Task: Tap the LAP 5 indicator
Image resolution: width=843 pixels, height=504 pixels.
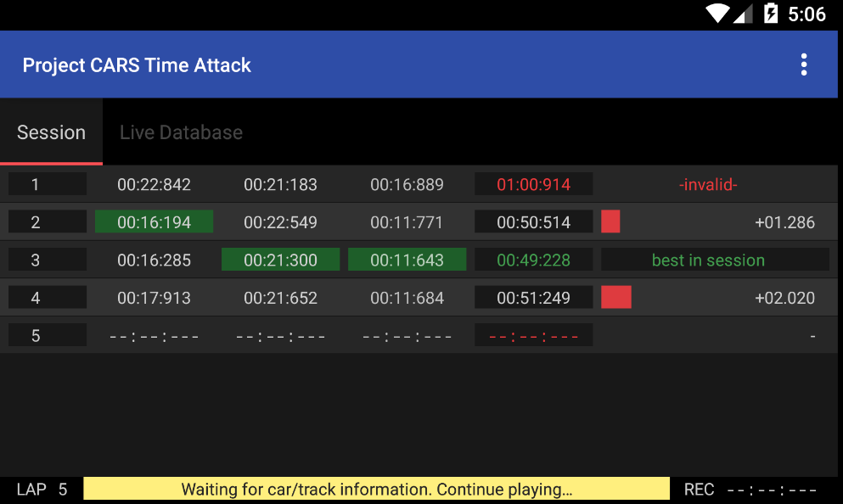Action: click(x=42, y=489)
